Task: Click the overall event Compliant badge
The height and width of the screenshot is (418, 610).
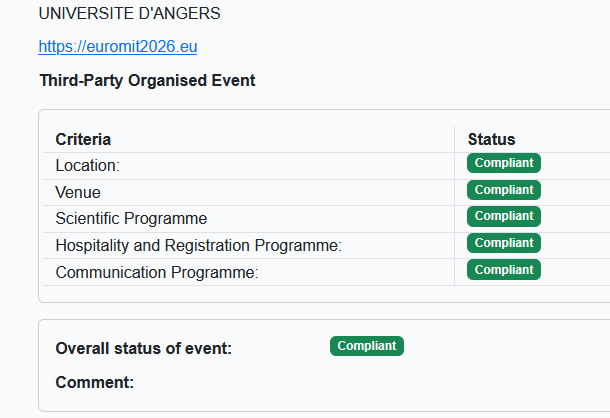Action: pos(367,346)
